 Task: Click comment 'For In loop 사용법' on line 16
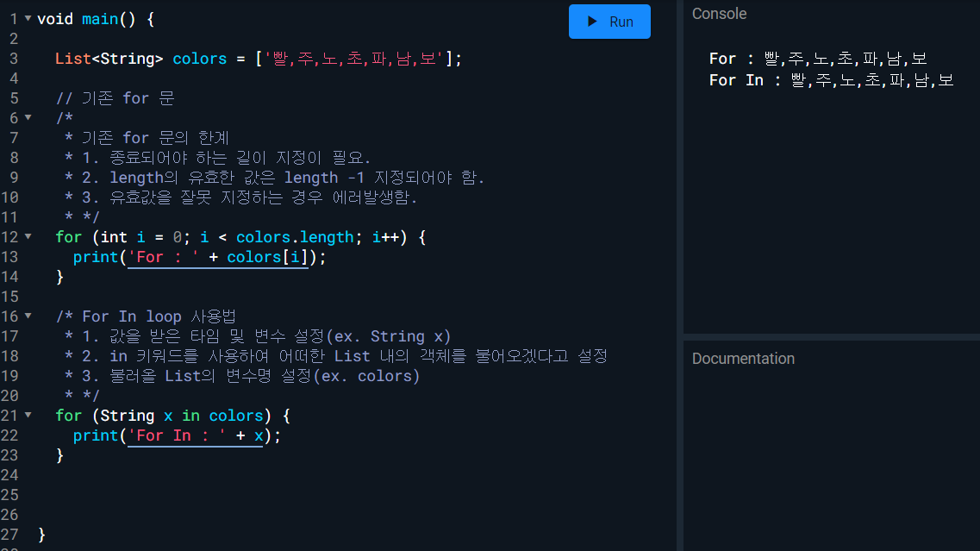(x=159, y=316)
